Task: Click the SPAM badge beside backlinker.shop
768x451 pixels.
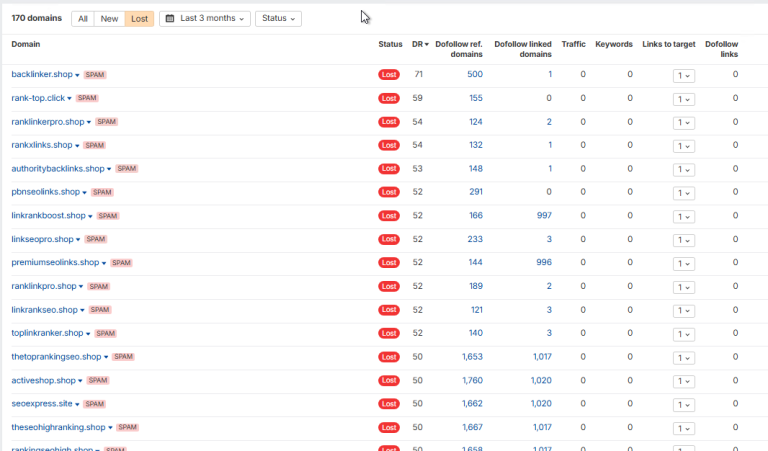Action: point(95,75)
